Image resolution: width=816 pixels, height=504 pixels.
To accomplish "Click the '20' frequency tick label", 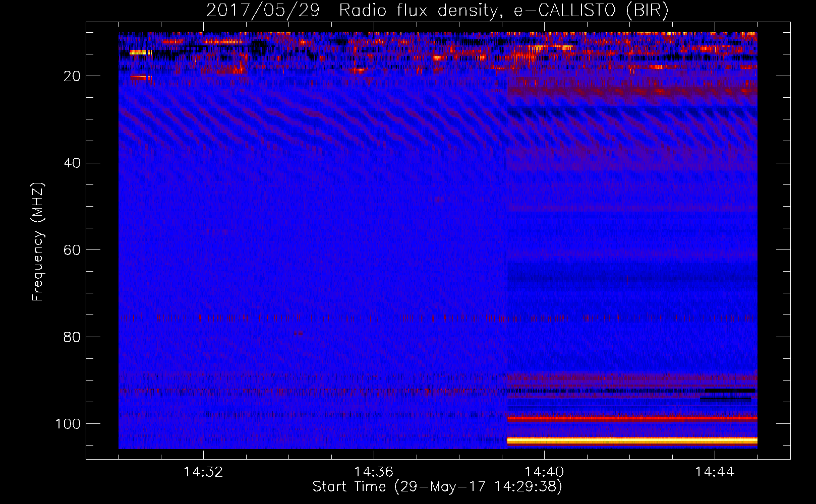I will click(72, 76).
